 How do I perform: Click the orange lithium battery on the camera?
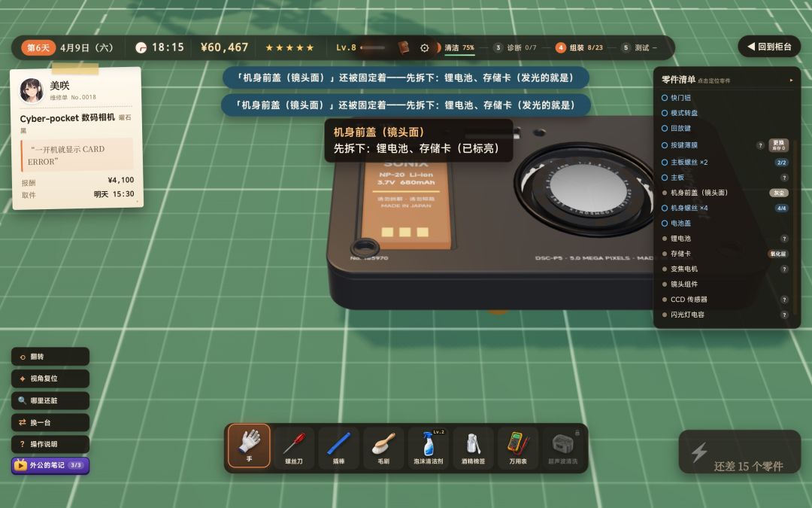[407, 203]
